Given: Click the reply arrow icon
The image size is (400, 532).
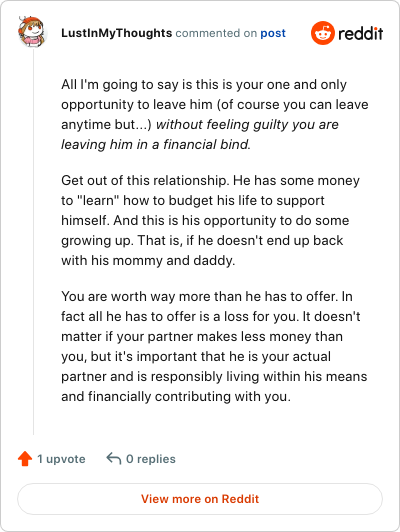Looking at the screenshot, I should pyautogui.click(x=114, y=459).
